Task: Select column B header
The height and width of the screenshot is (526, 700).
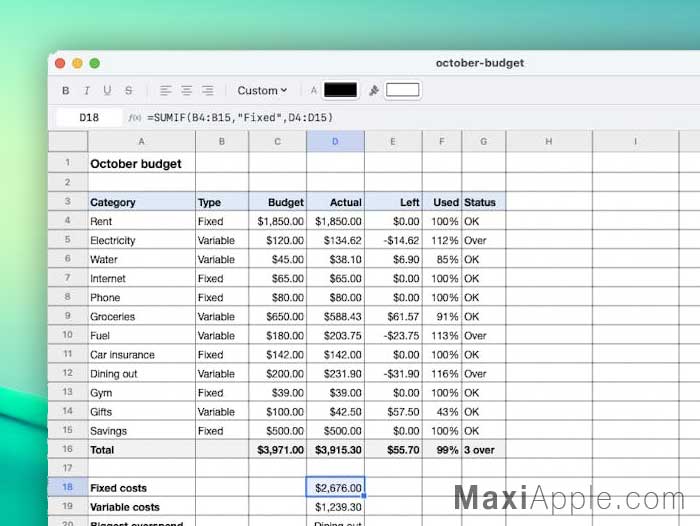Action: click(222, 142)
